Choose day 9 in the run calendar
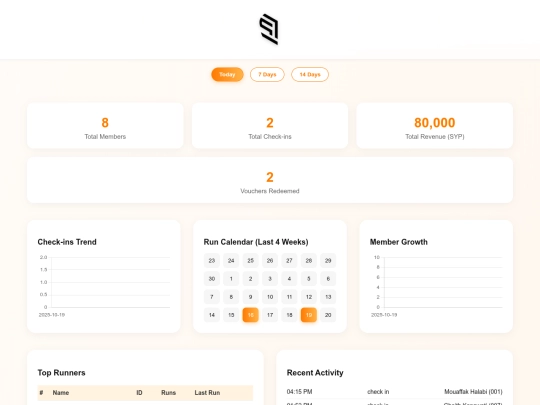540x405 pixels. click(x=250, y=297)
